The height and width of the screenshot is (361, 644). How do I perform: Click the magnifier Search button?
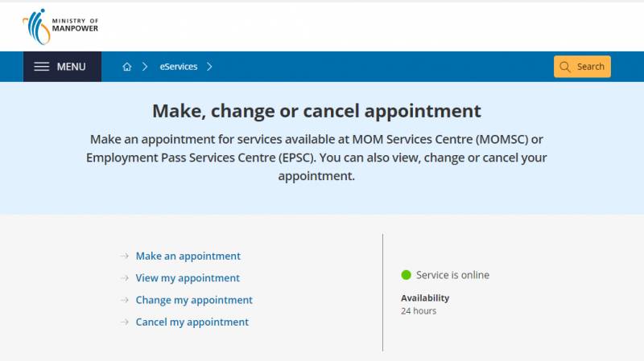[582, 67]
